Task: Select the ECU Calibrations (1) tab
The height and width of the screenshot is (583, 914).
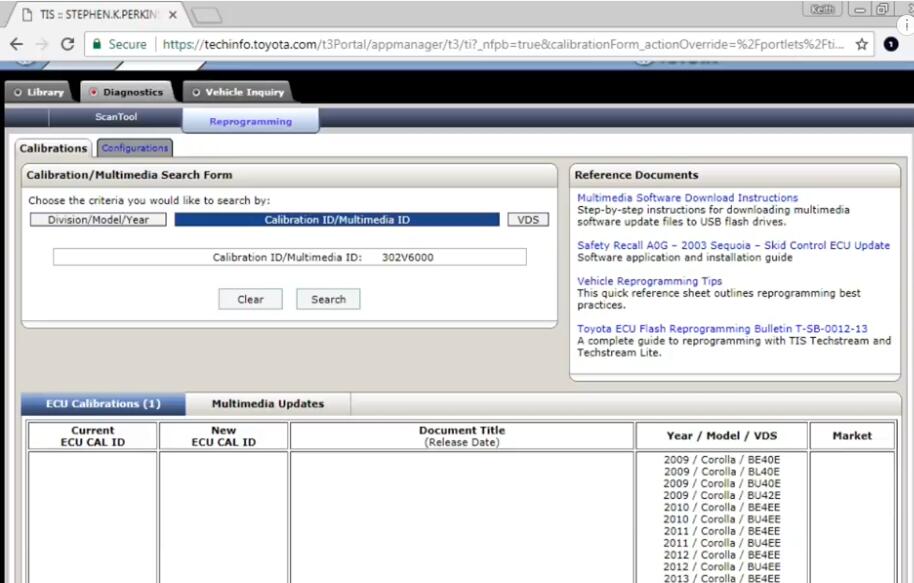Action: [x=103, y=403]
